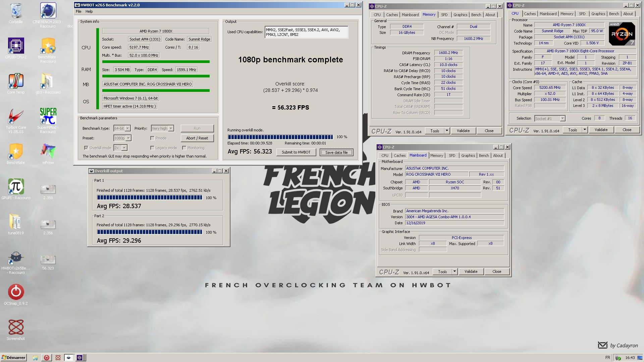The height and width of the screenshot is (362, 644).
Task: Click red power icon in taskbar
Action: click(47, 358)
